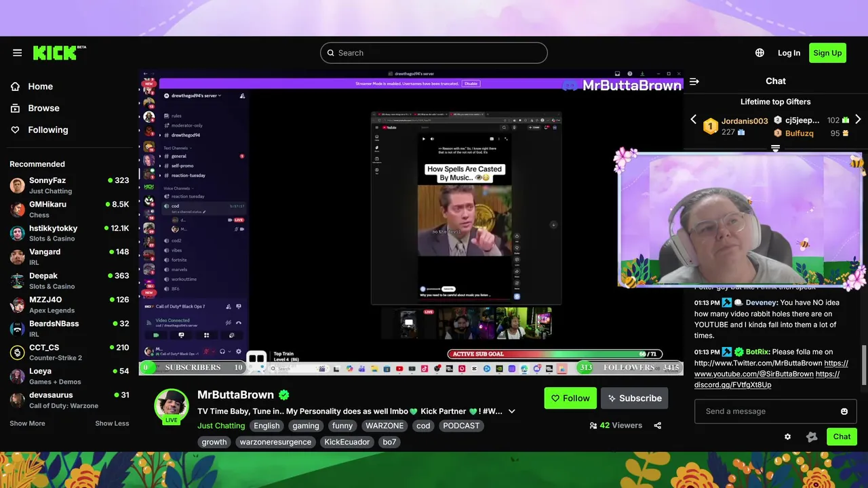Open BeardsNBass recommended channel
This screenshot has width=868, height=488.
(x=69, y=329)
